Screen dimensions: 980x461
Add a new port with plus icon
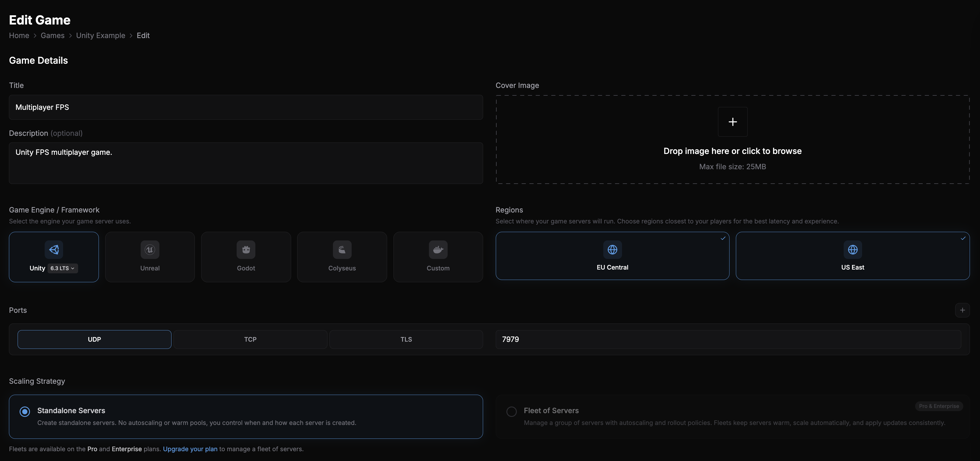[962, 310]
